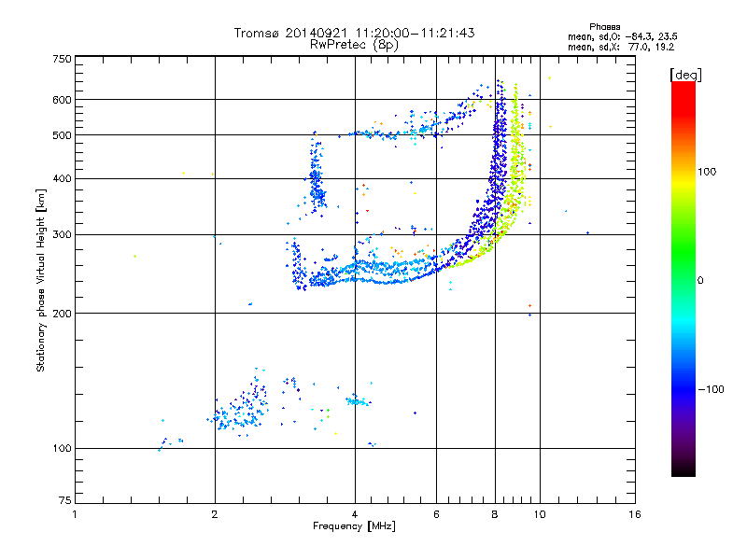Click the 'RwPretec (8p)' subtitle

(x=354, y=45)
